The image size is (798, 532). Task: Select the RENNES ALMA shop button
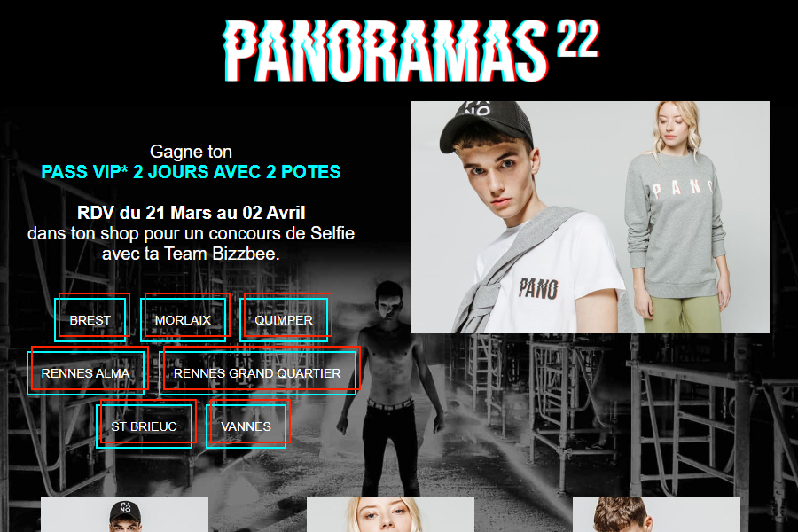pyautogui.click(x=88, y=372)
